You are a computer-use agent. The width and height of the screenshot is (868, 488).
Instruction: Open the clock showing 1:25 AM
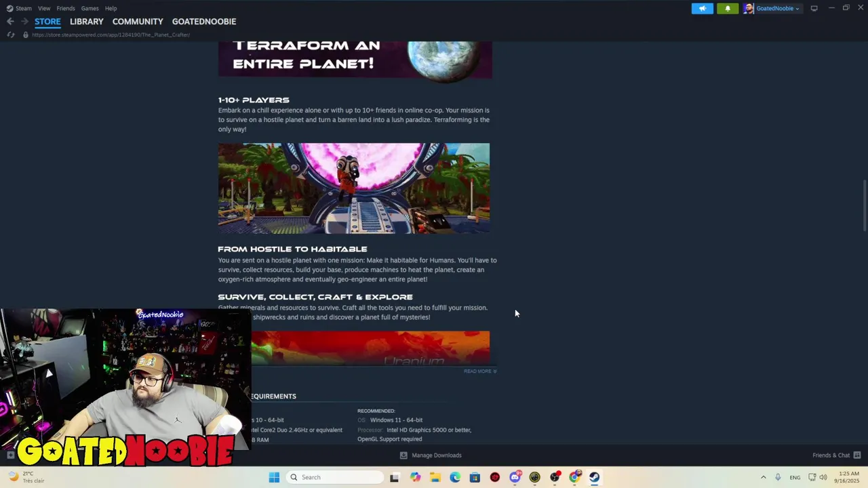tap(848, 477)
